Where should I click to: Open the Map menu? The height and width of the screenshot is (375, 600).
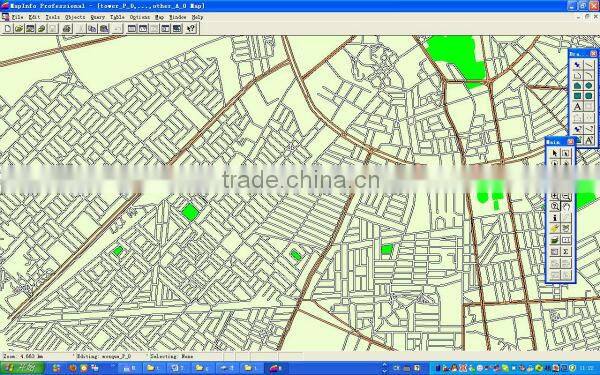[159, 17]
